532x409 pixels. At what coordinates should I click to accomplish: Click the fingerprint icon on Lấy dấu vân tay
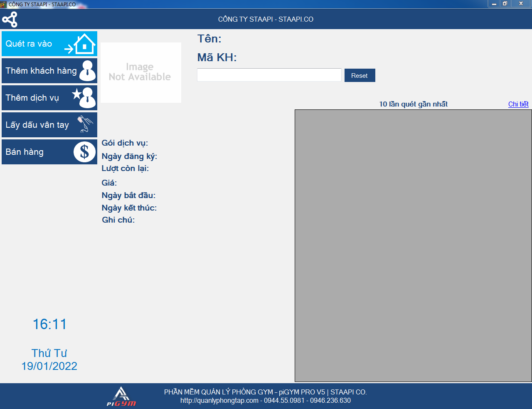point(85,124)
